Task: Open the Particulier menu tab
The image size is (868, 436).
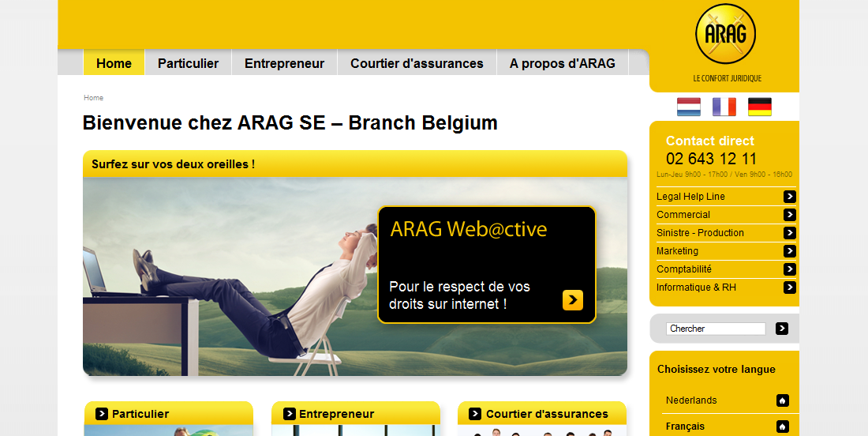Action: 189,63
